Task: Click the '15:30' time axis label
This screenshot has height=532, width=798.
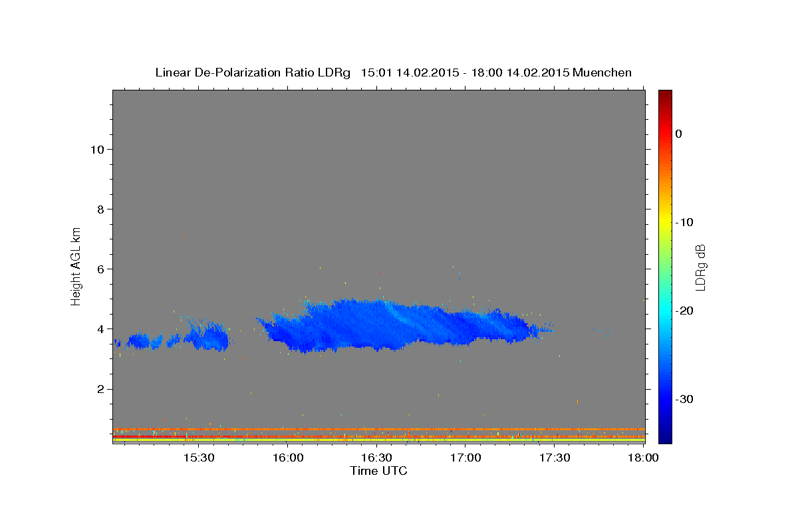Action: coord(198,458)
